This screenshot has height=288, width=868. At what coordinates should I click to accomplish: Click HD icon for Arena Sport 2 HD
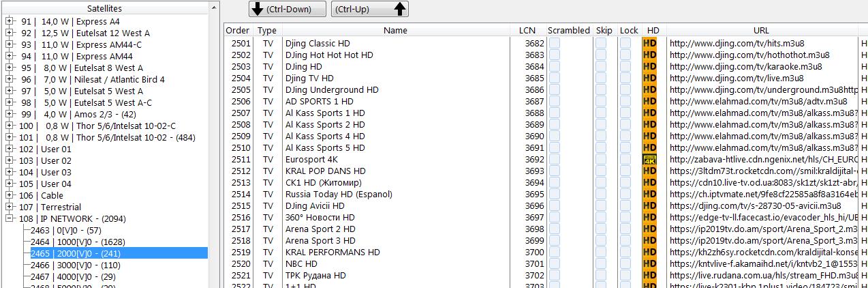point(649,229)
